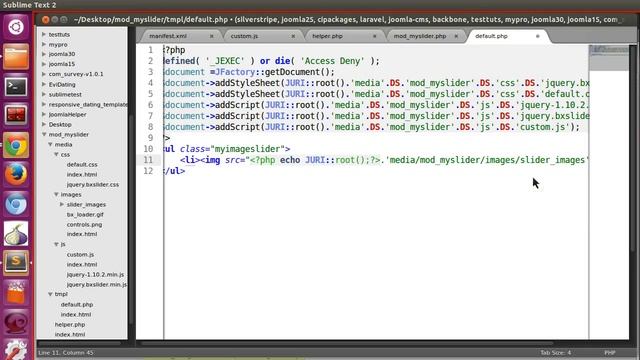Launch Terminal from the dock
This screenshot has width=640, height=360.
[16, 86]
